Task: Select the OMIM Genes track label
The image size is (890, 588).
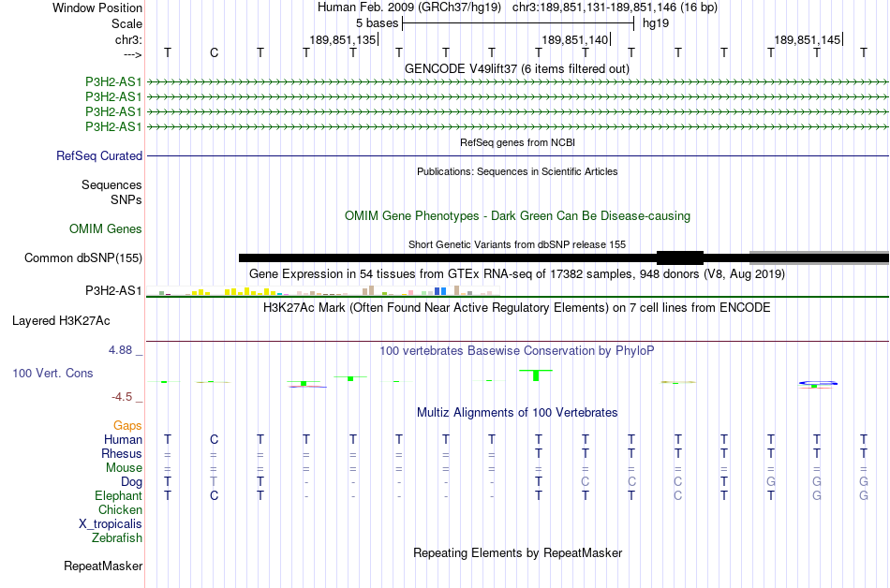Action: (x=106, y=229)
